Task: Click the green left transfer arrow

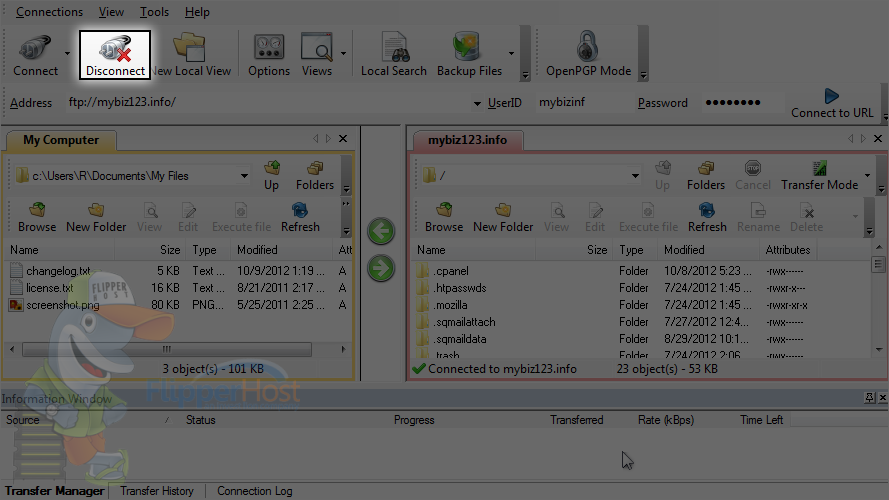Action: (x=381, y=231)
